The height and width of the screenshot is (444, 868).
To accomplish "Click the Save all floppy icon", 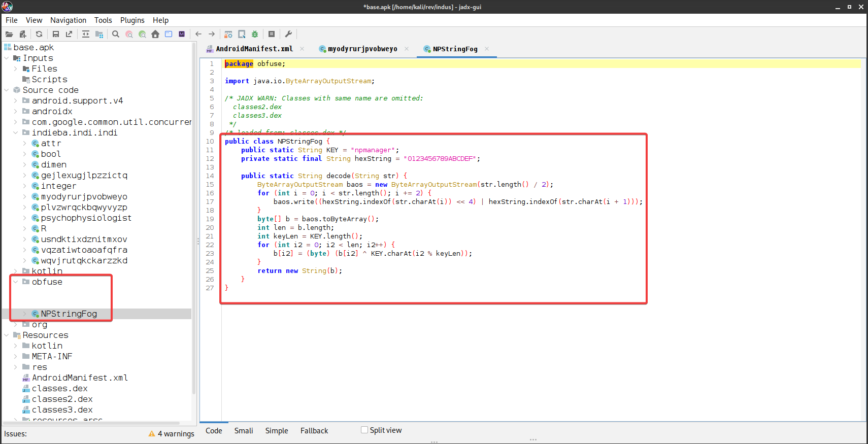I will pos(56,34).
